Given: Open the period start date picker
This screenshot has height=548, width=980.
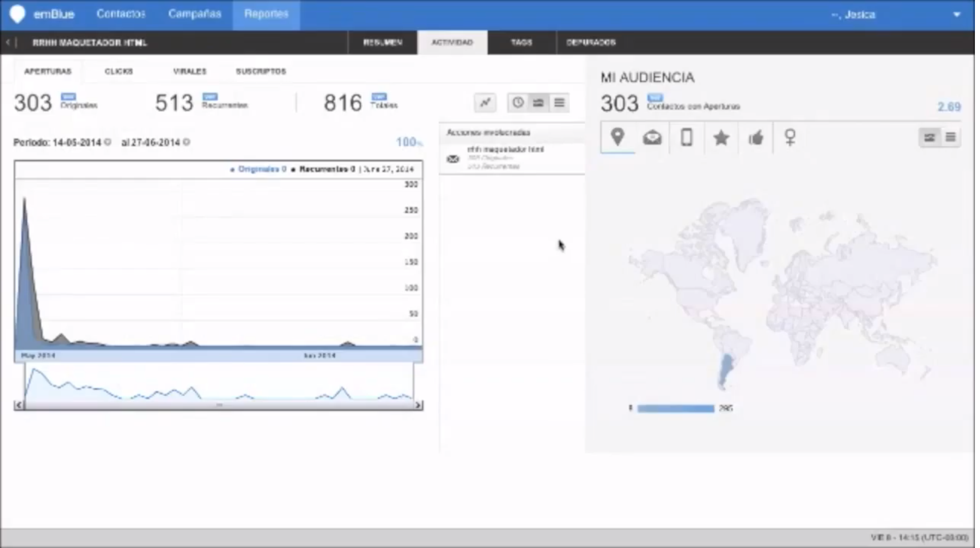Looking at the screenshot, I should (x=108, y=143).
